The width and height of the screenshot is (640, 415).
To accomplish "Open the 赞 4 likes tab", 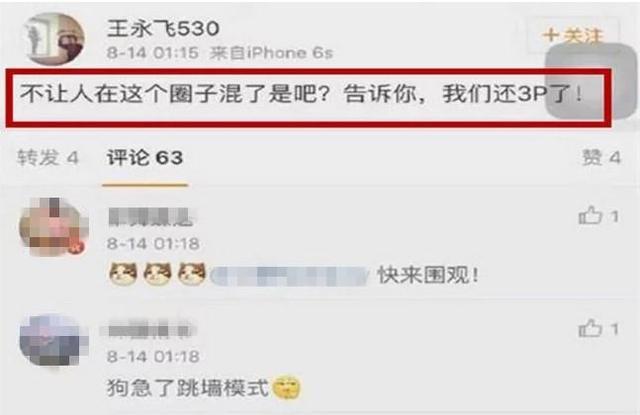I will click(x=601, y=158).
